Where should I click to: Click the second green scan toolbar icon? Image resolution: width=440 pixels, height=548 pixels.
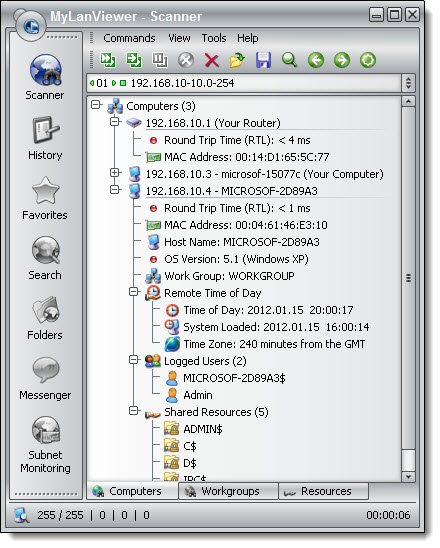pyautogui.click(x=134, y=60)
